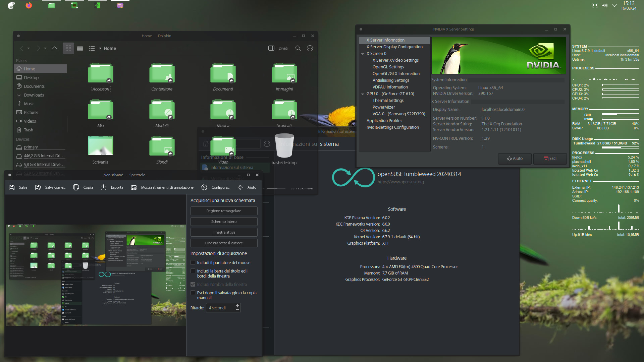Screen dimensions: 644x362
Task: Enable Includi il puntatore del mouse checkbox
Action: (x=193, y=262)
